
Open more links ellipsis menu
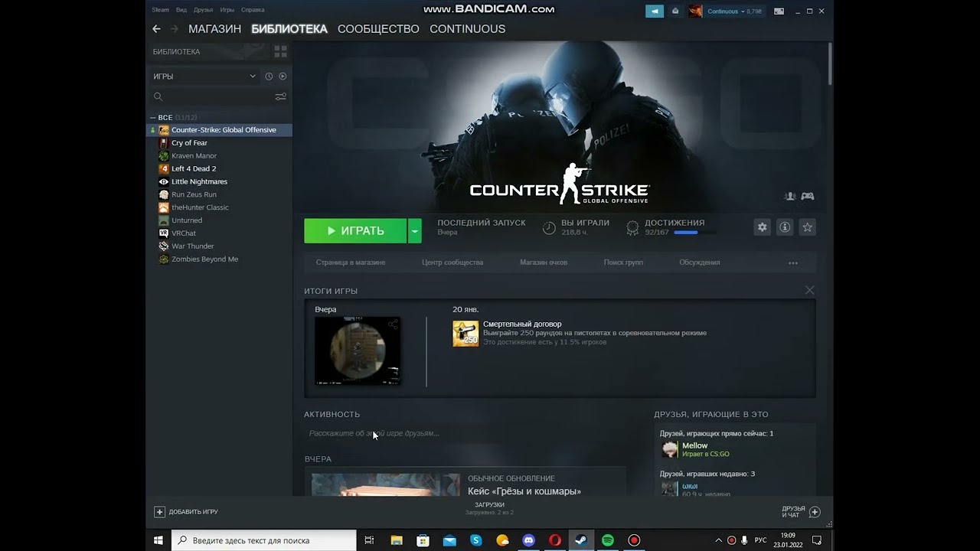[793, 262]
